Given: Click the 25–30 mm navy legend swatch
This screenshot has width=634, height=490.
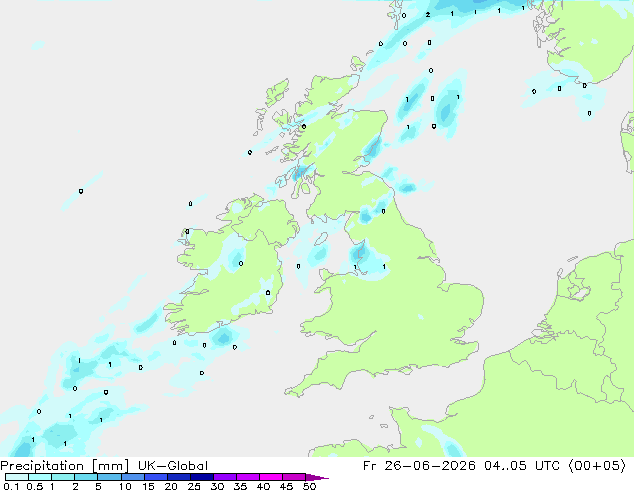Looking at the screenshot, I should [202, 477].
